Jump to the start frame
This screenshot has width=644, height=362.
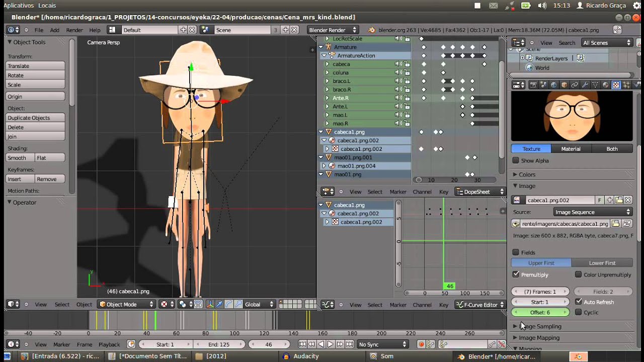point(302,344)
